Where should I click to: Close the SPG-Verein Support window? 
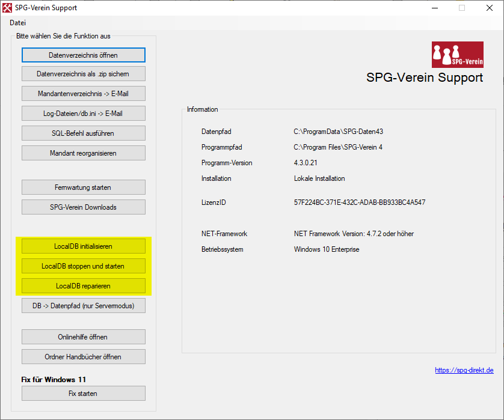pos(489,8)
